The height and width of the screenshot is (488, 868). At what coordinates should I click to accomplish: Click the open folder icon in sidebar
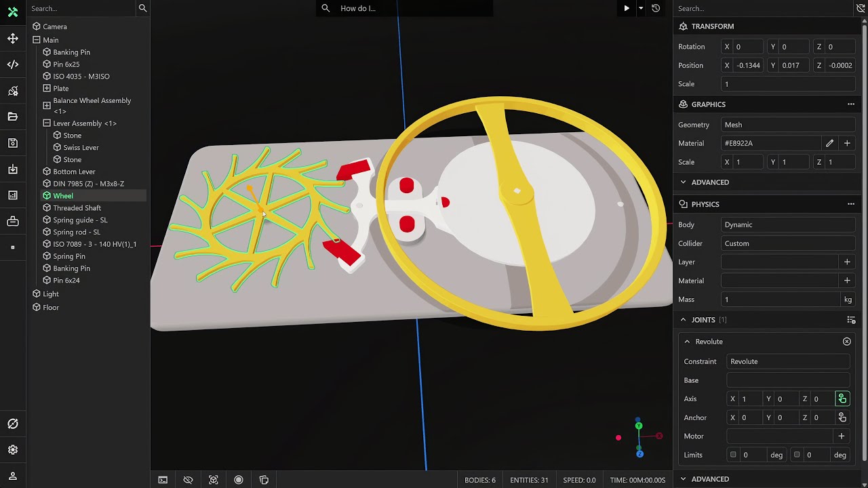(13, 117)
